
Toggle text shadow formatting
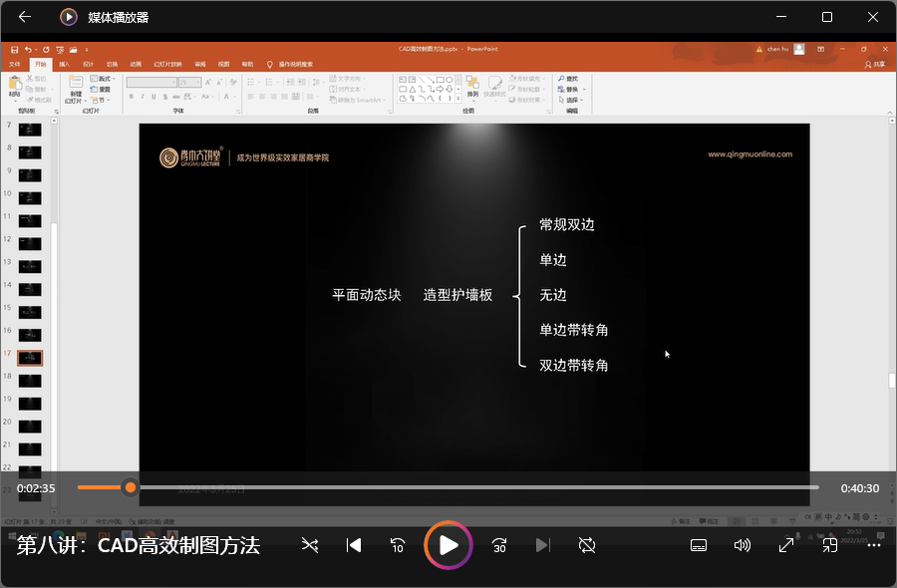click(164, 97)
